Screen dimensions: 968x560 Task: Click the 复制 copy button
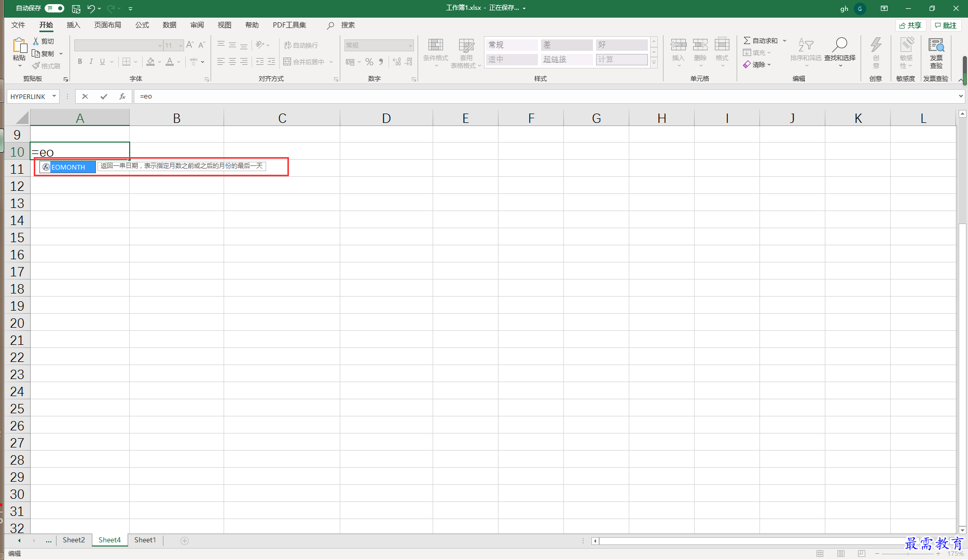44,53
